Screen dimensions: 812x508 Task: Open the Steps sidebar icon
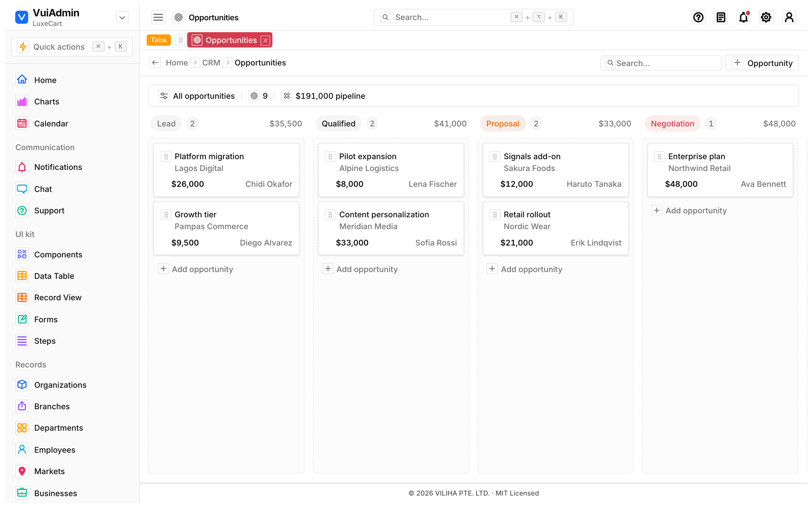(x=22, y=341)
